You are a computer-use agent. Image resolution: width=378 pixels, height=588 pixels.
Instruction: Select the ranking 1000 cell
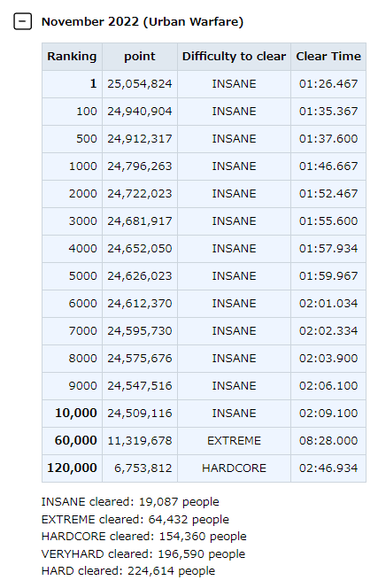72,166
